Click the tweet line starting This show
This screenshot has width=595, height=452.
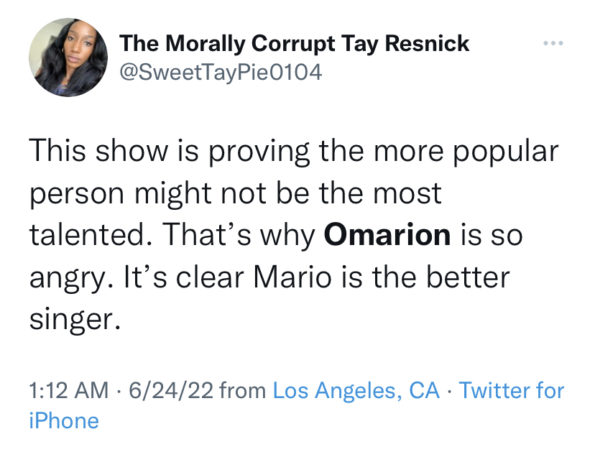[294, 152]
